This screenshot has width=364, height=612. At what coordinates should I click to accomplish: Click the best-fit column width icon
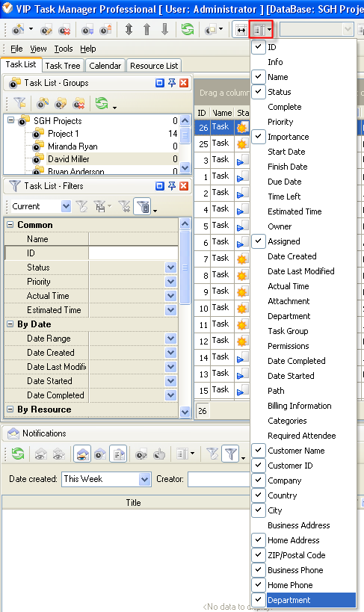(x=241, y=30)
